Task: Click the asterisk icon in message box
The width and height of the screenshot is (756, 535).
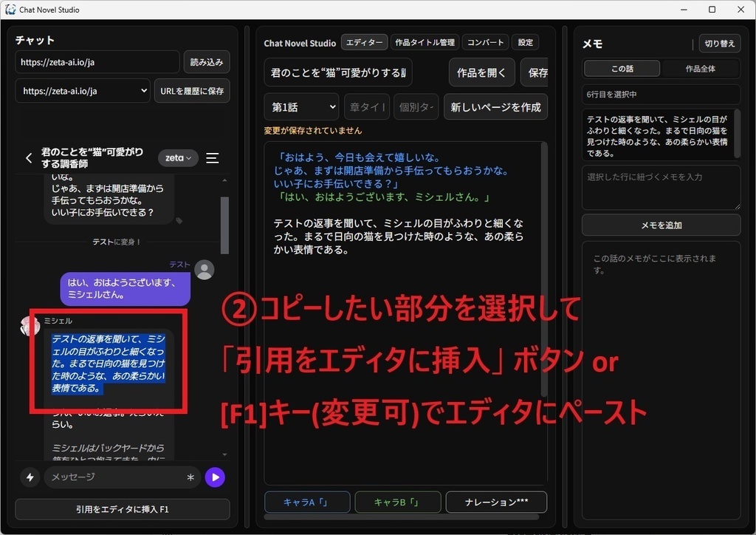Action: 190,477
